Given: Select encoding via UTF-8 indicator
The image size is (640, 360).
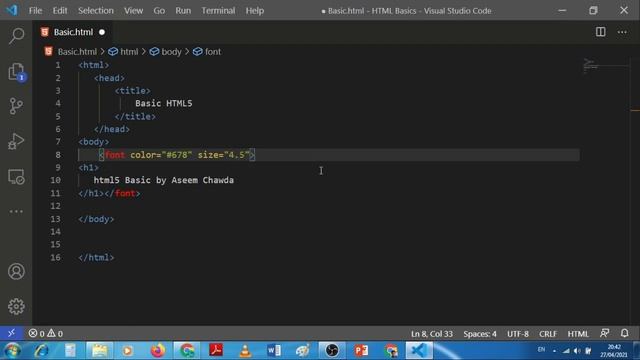Looking at the screenshot, I should (518, 333).
